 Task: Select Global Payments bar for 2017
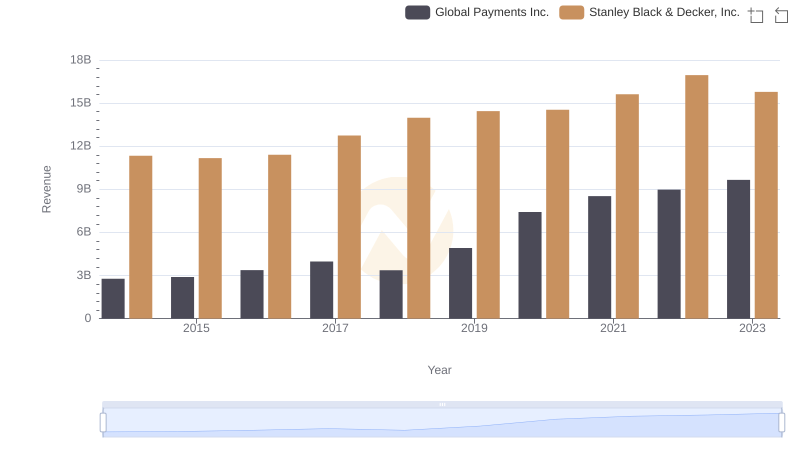click(321, 290)
